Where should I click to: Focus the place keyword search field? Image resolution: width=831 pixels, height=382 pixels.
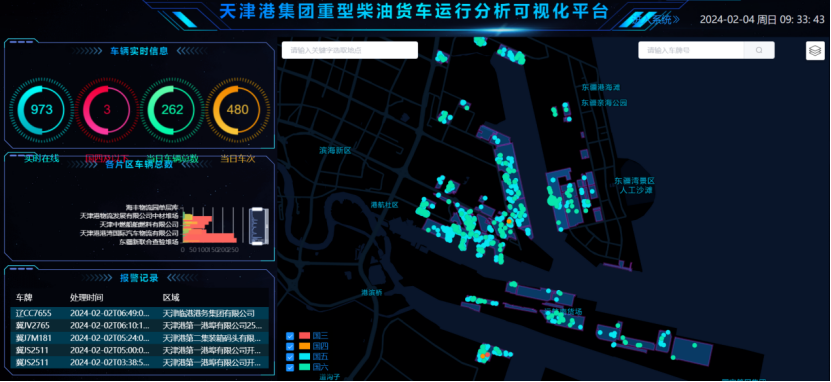pos(350,50)
